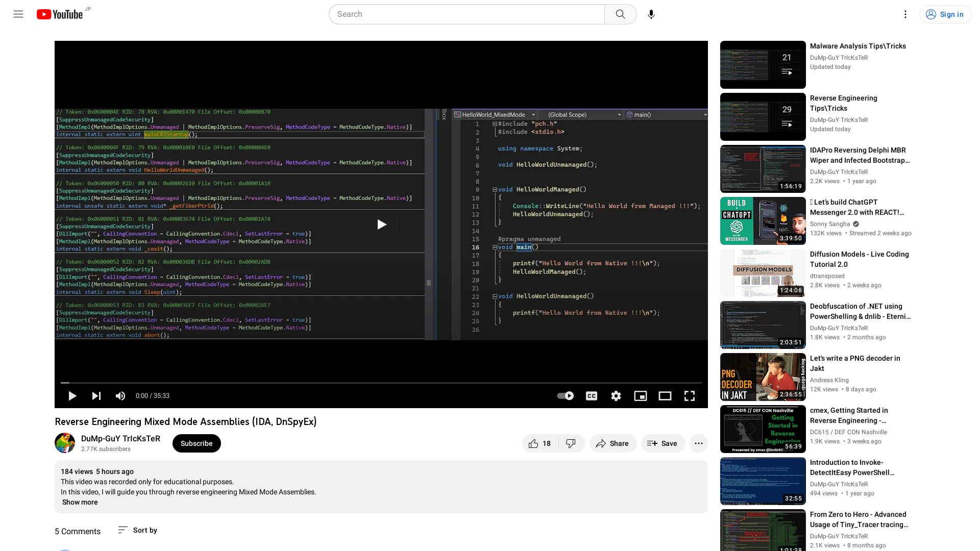Toggle theater mode with the rectangle icon
980x551 pixels.
(x=665, y=395)
